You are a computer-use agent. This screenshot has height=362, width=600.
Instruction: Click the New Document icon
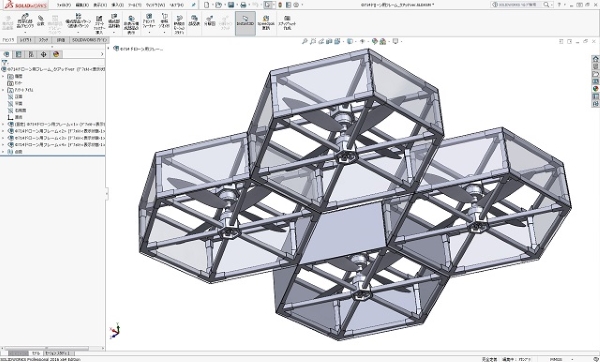pyautogui.click(x=207, y=5)
